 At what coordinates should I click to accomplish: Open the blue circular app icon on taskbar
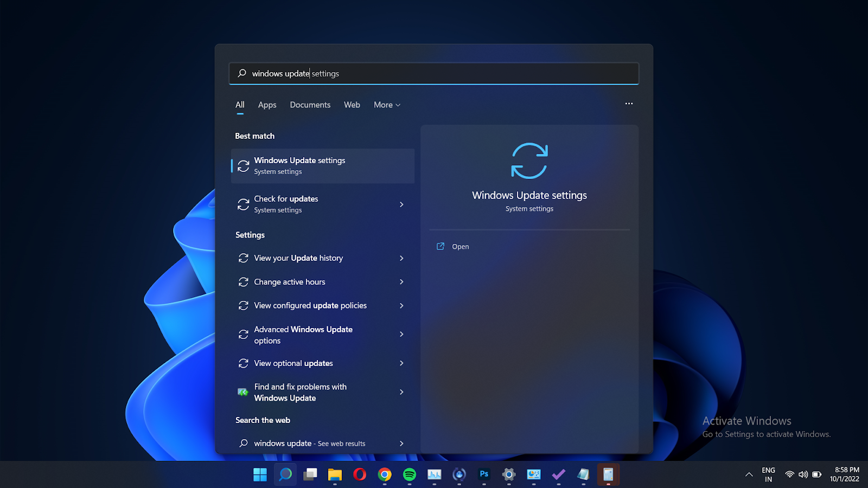pos(459,474)
